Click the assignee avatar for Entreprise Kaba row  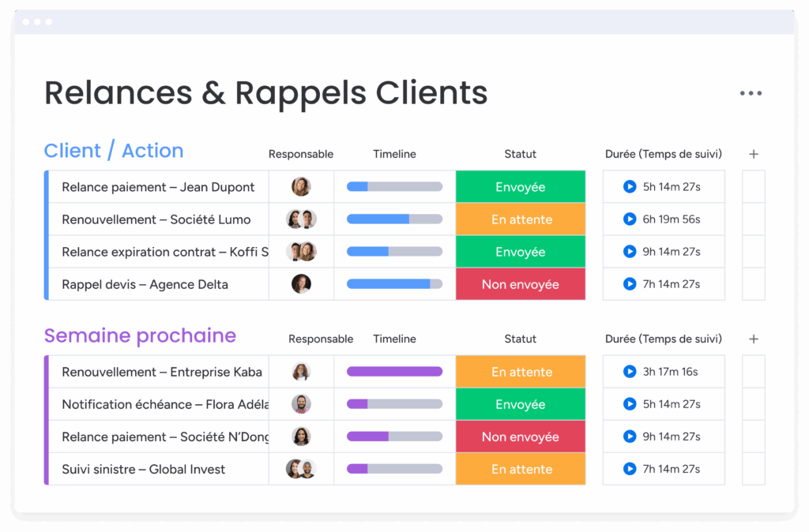point(301,372)
